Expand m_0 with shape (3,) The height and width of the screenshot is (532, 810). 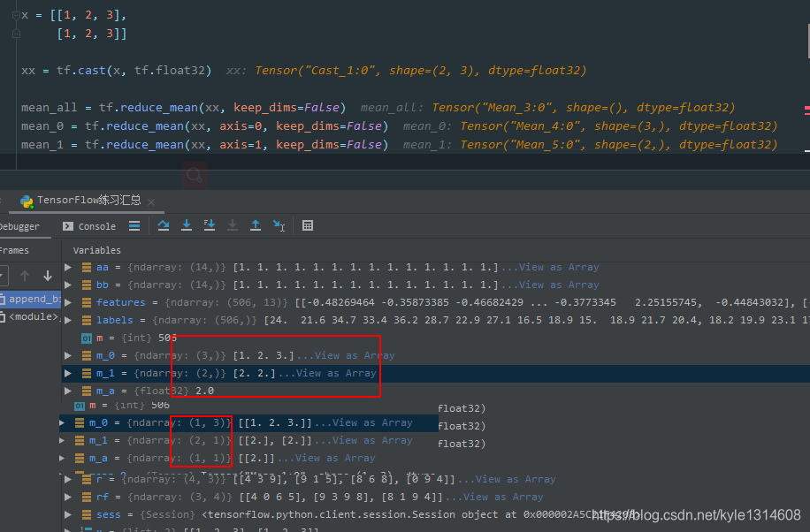(68, 355)
